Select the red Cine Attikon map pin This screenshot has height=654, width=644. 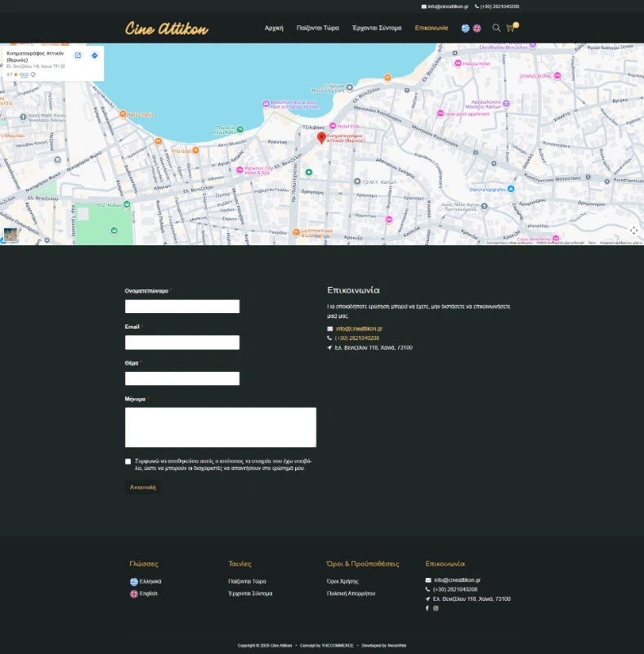tap(321, 138)
